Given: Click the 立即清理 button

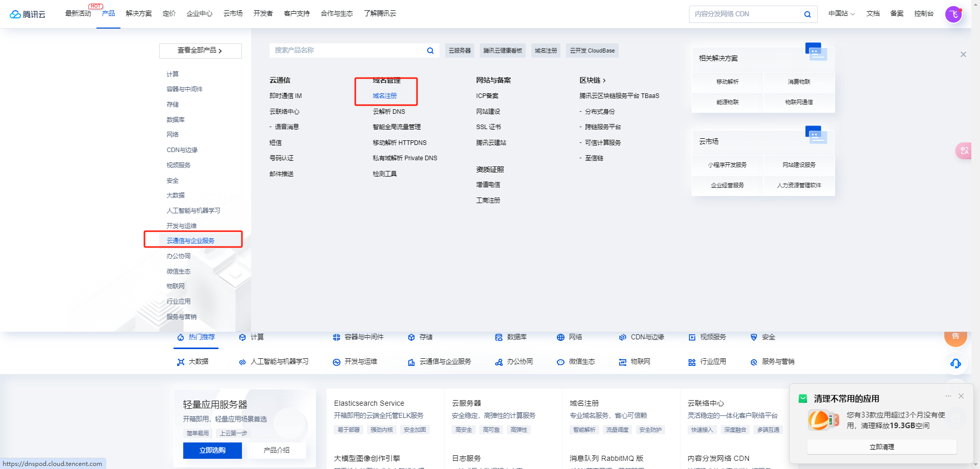Looking at the screenshot, I should (x=881, y=447).
